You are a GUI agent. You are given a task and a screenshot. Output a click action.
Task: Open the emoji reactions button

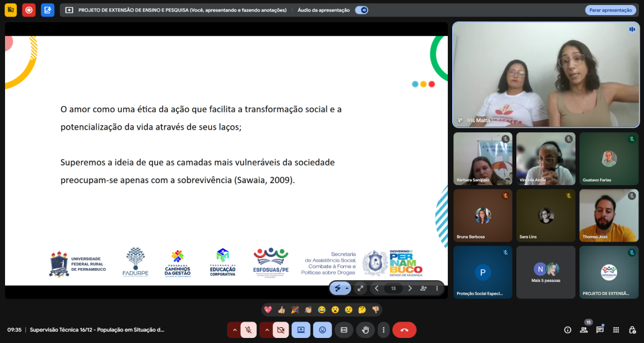pos(323,330)
